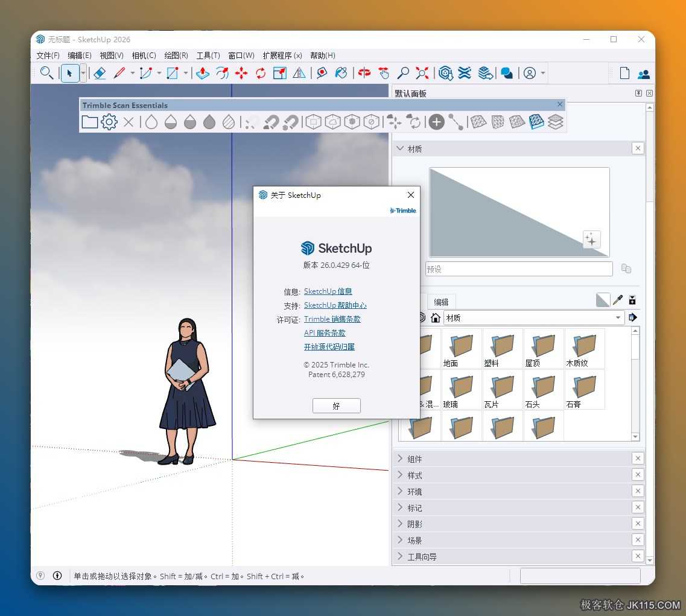The height and width of the screenshot is (616, 686).
Task: Open the 相机(C) menu
Action: 144,55
